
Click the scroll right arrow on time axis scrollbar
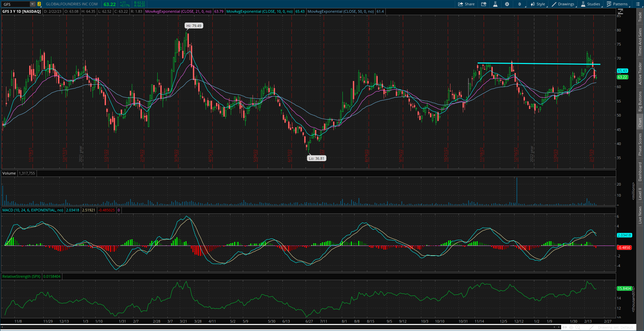(x=559, y=327)
